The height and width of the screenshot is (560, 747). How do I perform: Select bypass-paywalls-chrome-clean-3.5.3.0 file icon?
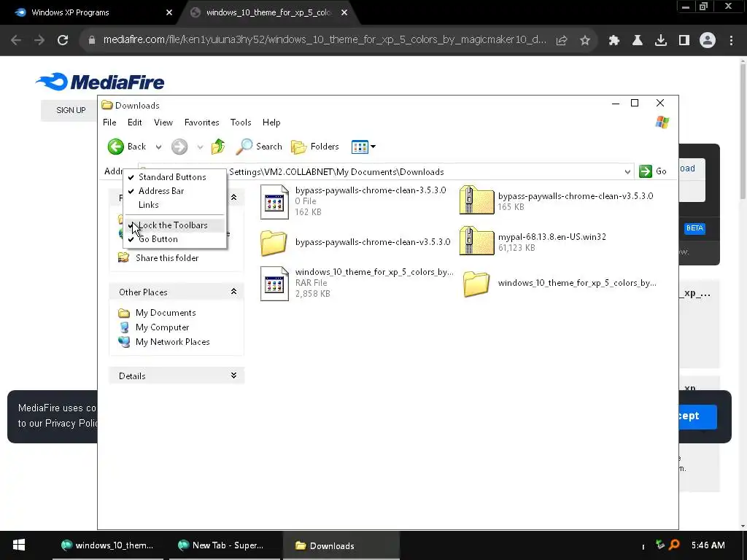pos(274,202)
